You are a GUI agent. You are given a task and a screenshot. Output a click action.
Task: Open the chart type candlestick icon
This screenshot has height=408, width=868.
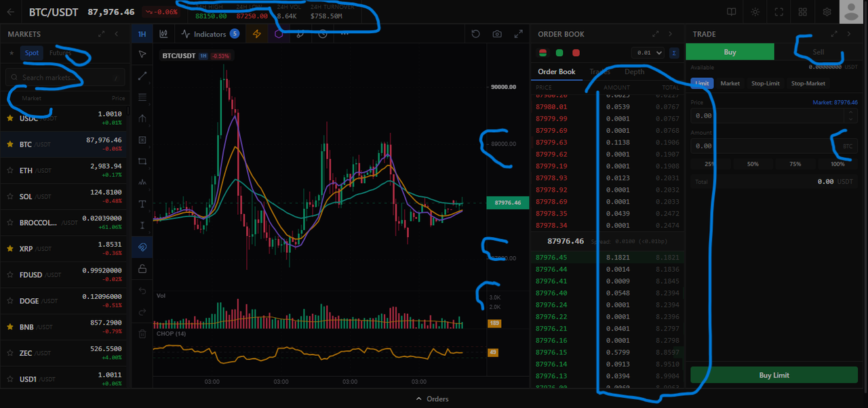tap(163, 34)
